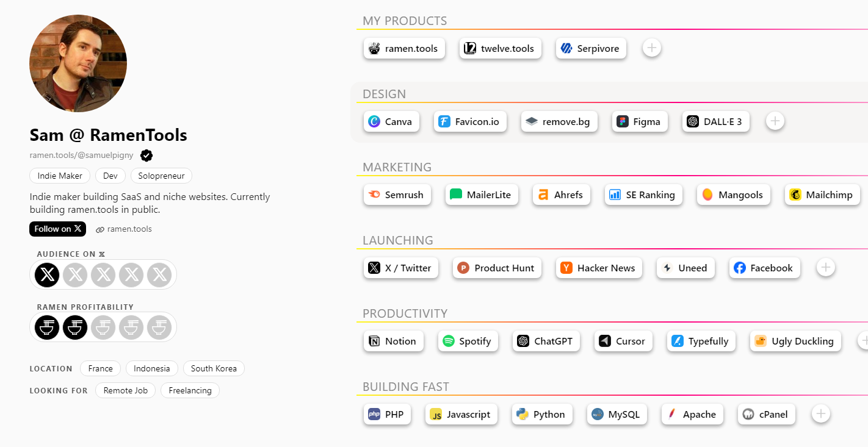Open the twelve.tools product chip

tap(500, 48)
